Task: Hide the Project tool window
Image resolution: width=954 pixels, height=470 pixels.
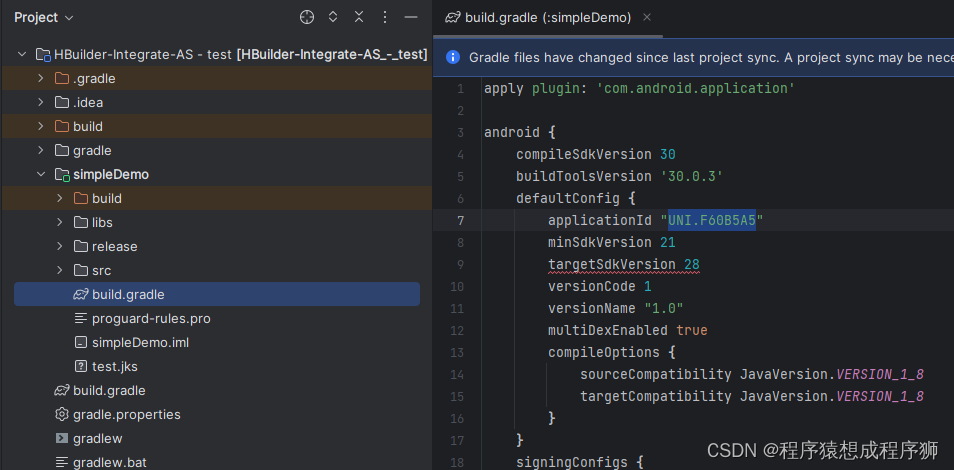Action: coord(411,17)
